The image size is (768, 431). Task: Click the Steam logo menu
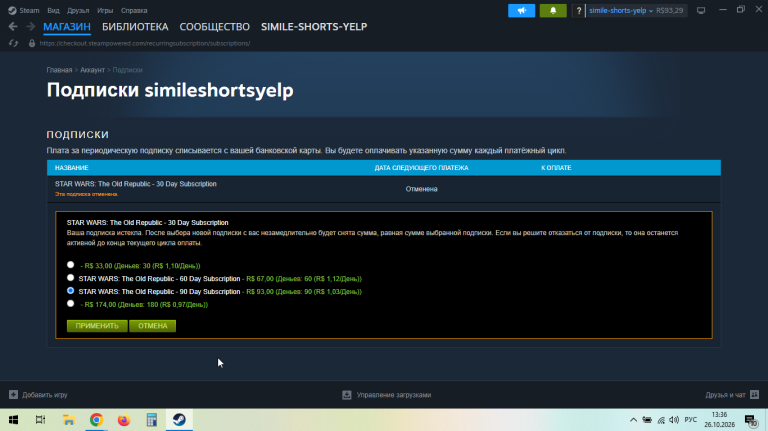12,10
